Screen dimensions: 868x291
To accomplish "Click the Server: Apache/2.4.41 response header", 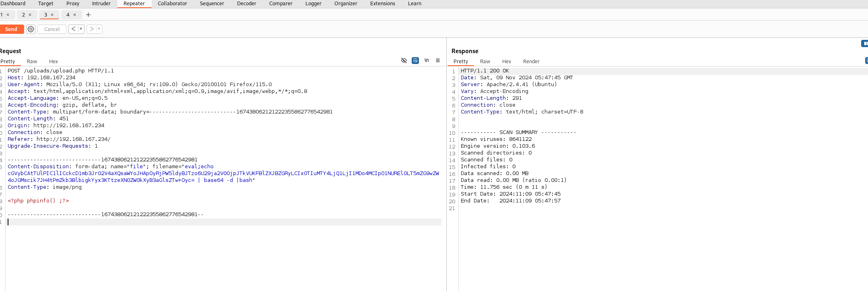I will (x=509, y=85).
